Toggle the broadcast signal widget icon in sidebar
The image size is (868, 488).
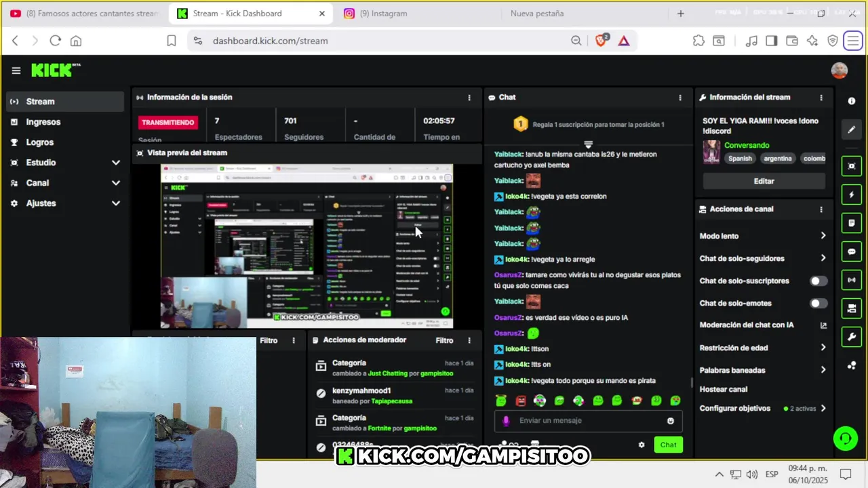(852, 280)
